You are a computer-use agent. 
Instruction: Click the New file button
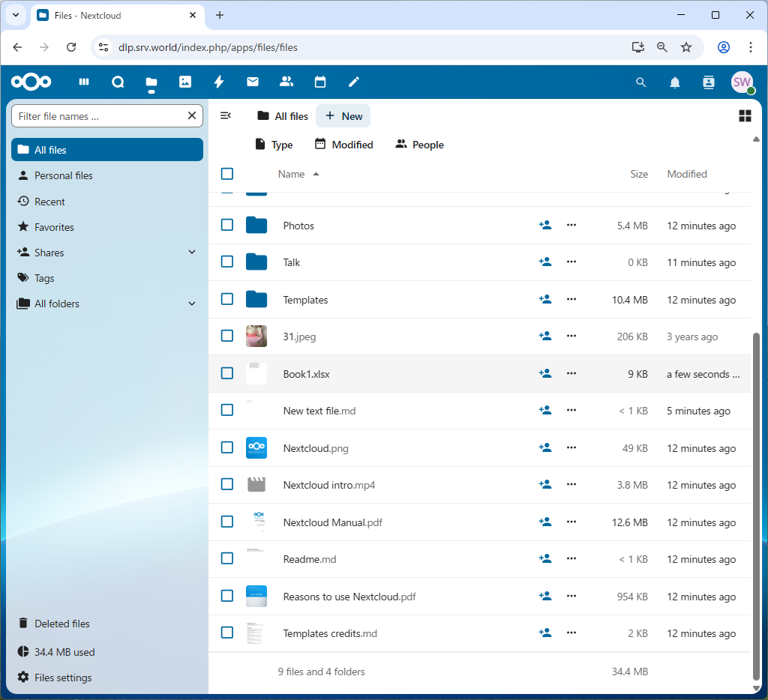(343, 116)
